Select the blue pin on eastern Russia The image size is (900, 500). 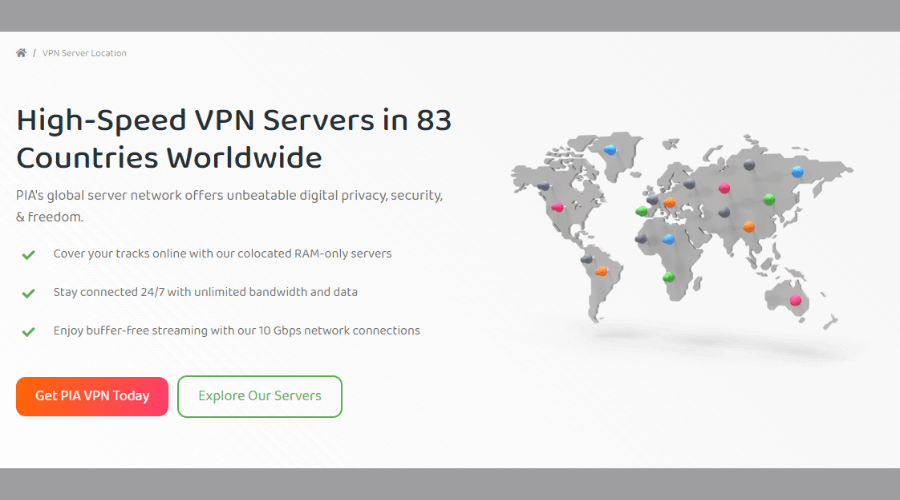797,171
